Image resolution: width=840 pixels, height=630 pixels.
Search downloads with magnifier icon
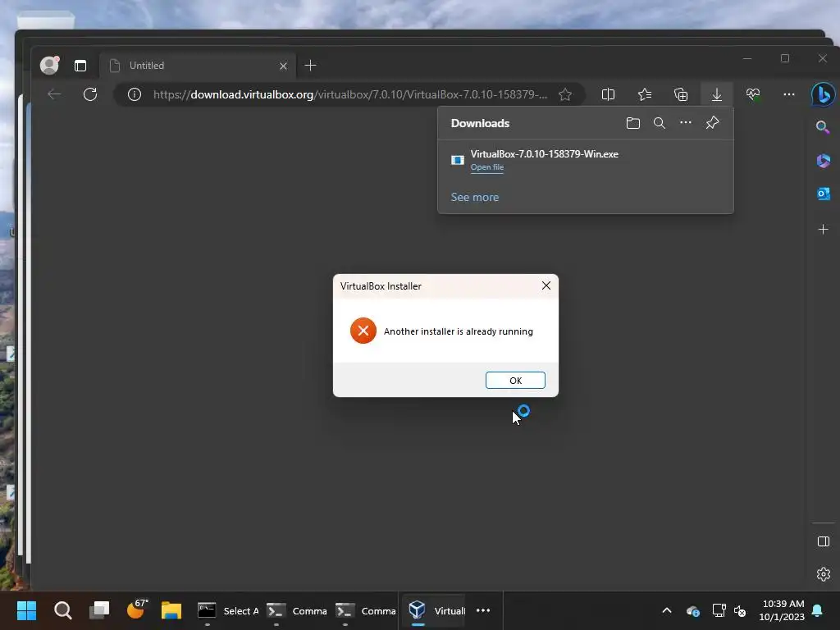coord(659,123)
